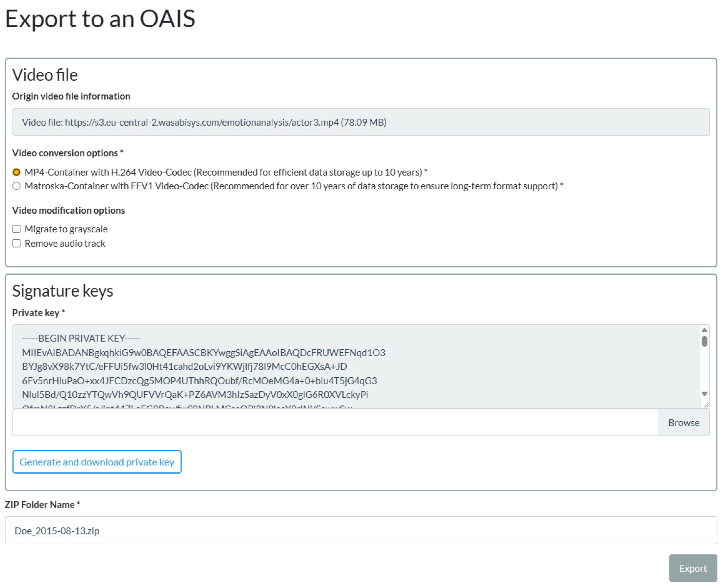Click the private key textarea resize handle

tap(706, 404)
